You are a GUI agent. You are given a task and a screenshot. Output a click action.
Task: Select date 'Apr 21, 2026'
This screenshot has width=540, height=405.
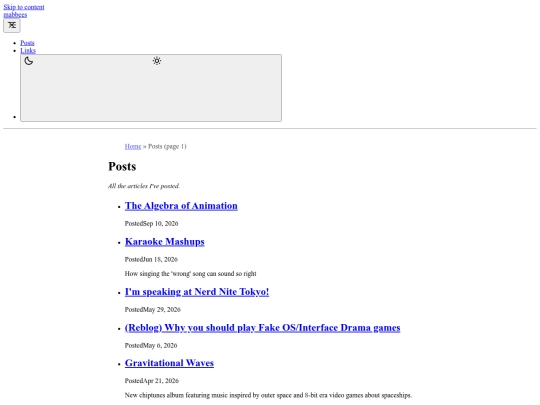coord(161,381)
